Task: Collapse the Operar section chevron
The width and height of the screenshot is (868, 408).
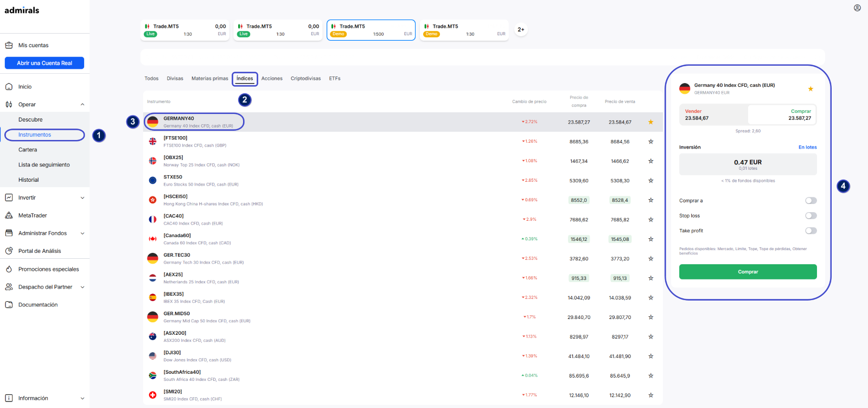Action: [x=82, y=105]
